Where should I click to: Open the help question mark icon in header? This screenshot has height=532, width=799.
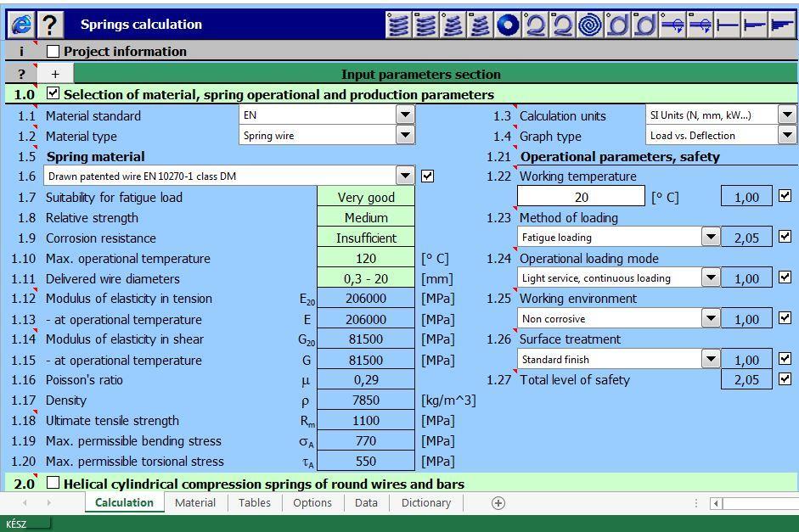49,24
